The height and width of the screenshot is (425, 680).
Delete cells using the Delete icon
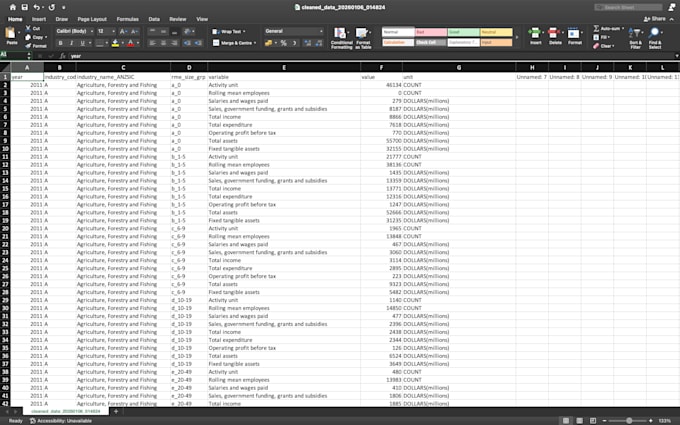tap(555, 36)
